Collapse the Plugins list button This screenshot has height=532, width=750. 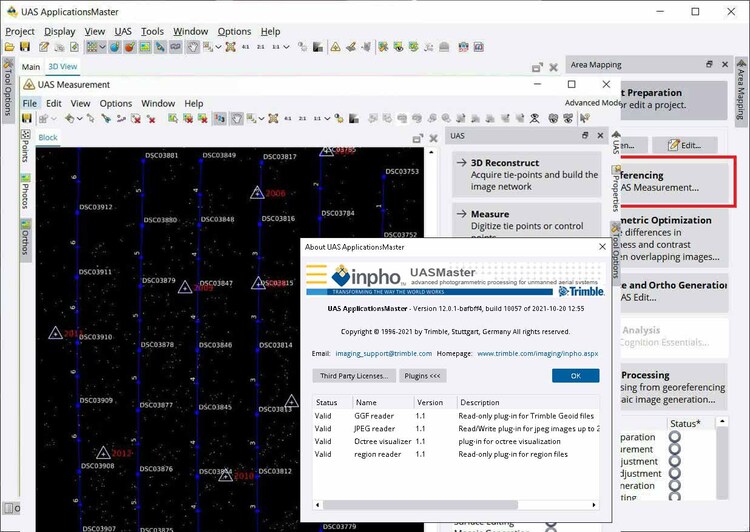[x=422, y=376]
